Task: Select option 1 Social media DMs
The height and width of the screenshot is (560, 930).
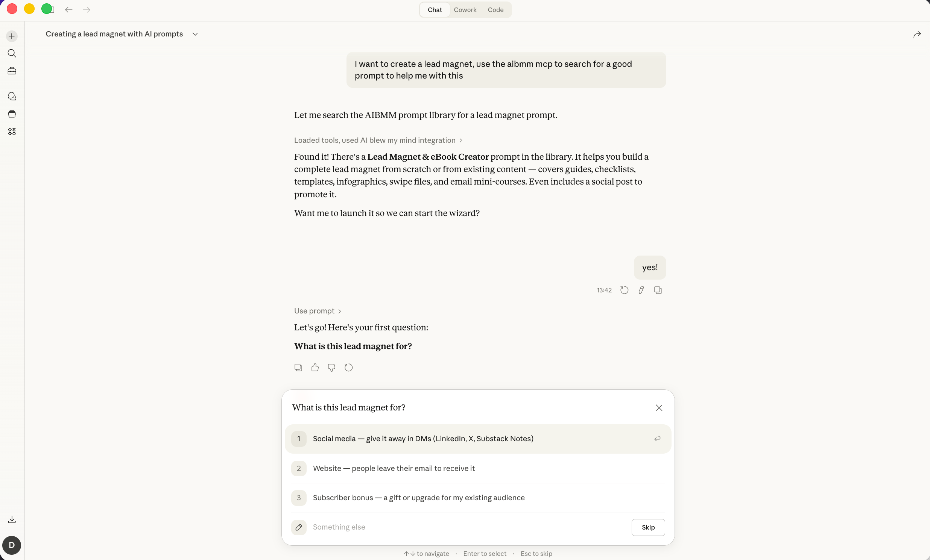Action: pyautogui.click(x=478, y=439)
